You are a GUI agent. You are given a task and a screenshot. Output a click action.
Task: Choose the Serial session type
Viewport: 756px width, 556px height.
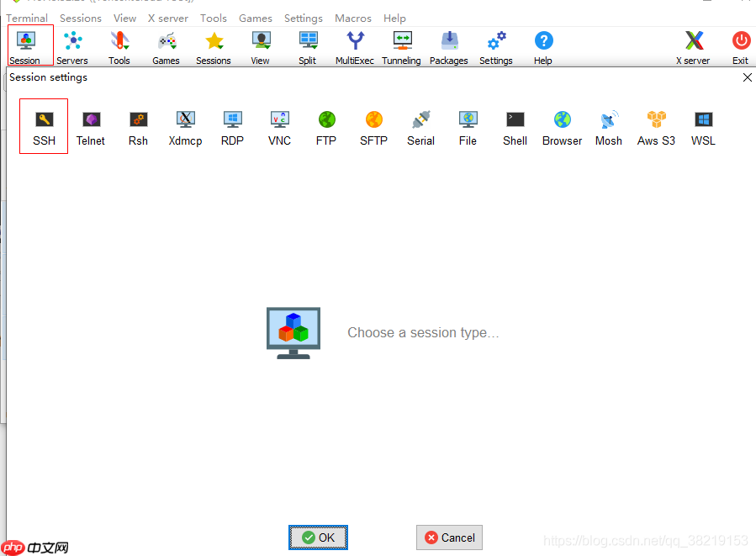click(421, 128)
